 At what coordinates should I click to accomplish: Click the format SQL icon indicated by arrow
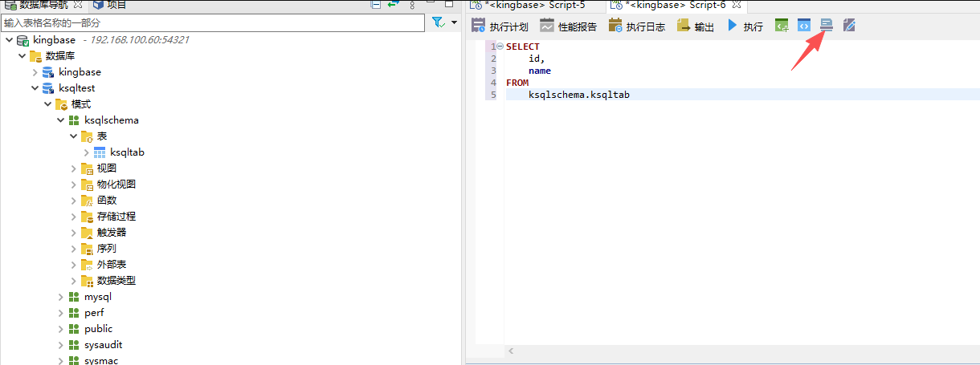click(826, 26)
